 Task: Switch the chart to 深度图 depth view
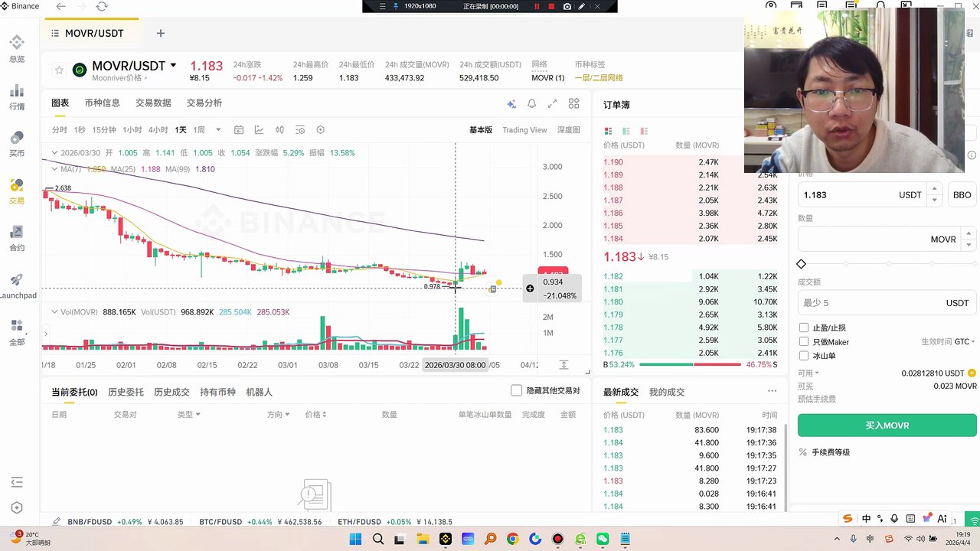568,130
